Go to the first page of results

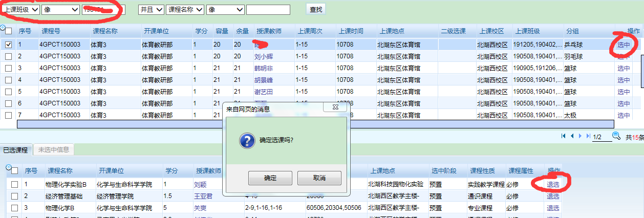[564, 136]
